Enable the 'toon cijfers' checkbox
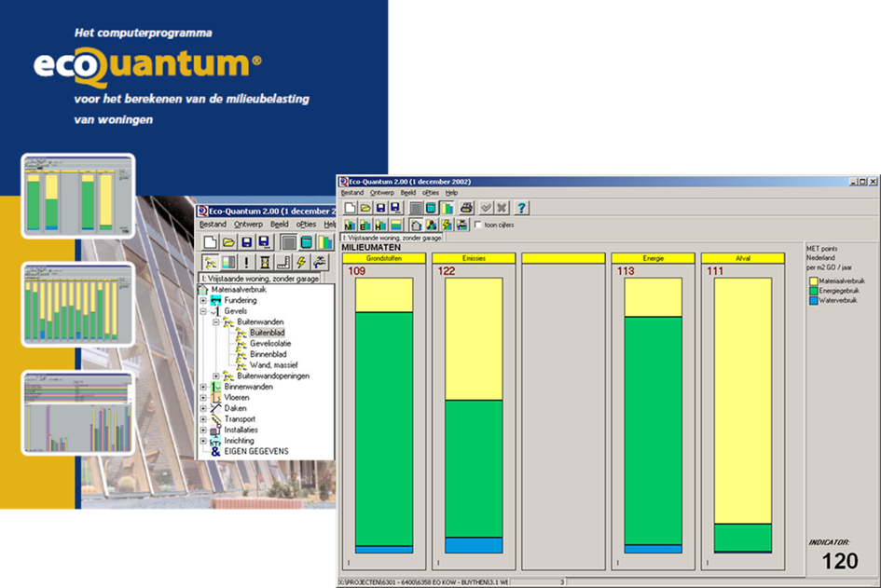Image resolution: width=881 pixels, height=588 pixels. (478, 225)
